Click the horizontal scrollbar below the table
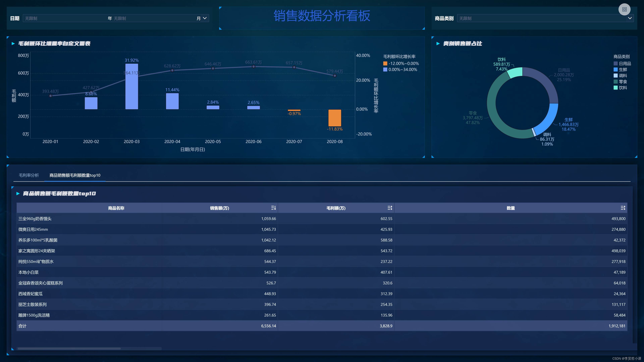The width and height of the screenshot is (644, 362). pos(69,348)
